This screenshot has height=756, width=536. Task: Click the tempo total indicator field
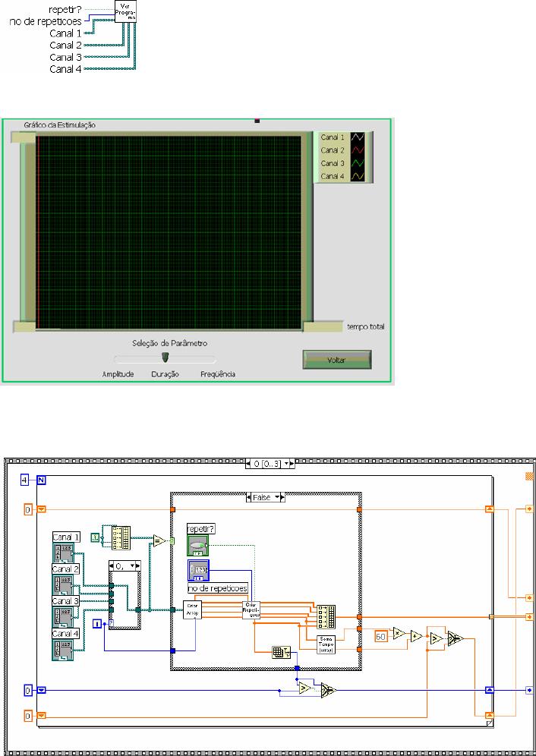(x=323, y=327)
